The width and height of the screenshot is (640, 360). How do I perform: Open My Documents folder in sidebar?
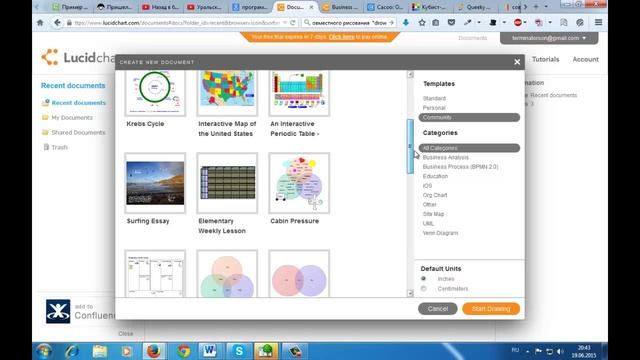72,118
